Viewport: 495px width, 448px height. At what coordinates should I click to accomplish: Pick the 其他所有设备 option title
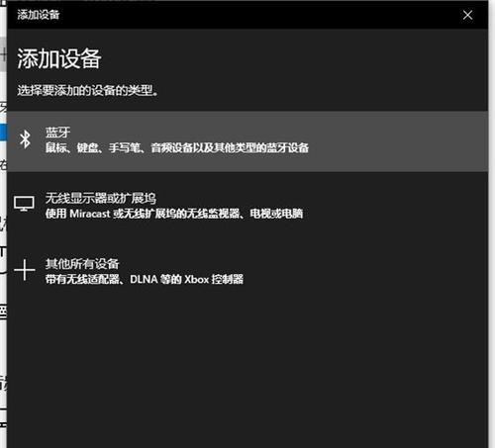82,264
